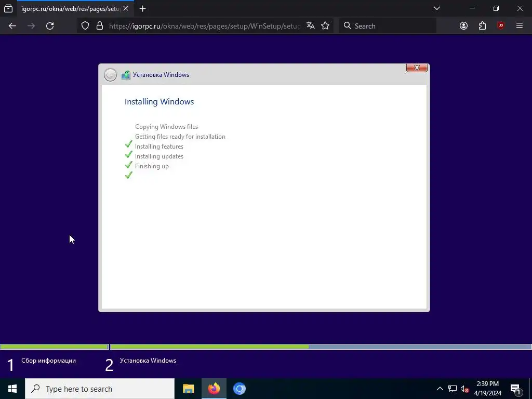Open the notification action center
532x399 pixels.
pyautogui.click(x=515, y=389)
